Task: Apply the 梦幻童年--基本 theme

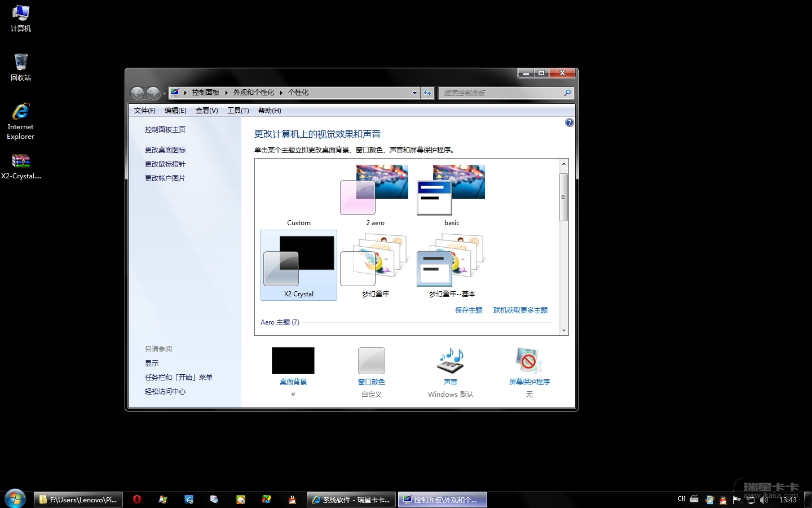Action: (452, 265)
